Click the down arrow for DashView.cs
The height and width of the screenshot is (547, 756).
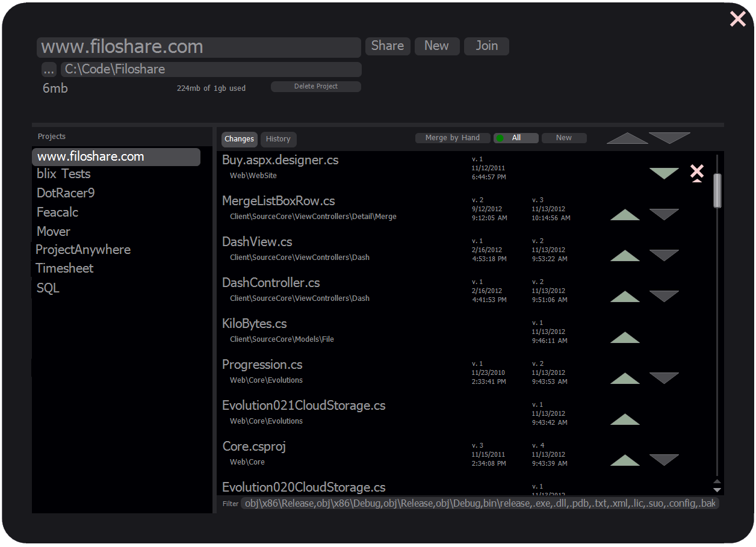(x=664, y=255)
